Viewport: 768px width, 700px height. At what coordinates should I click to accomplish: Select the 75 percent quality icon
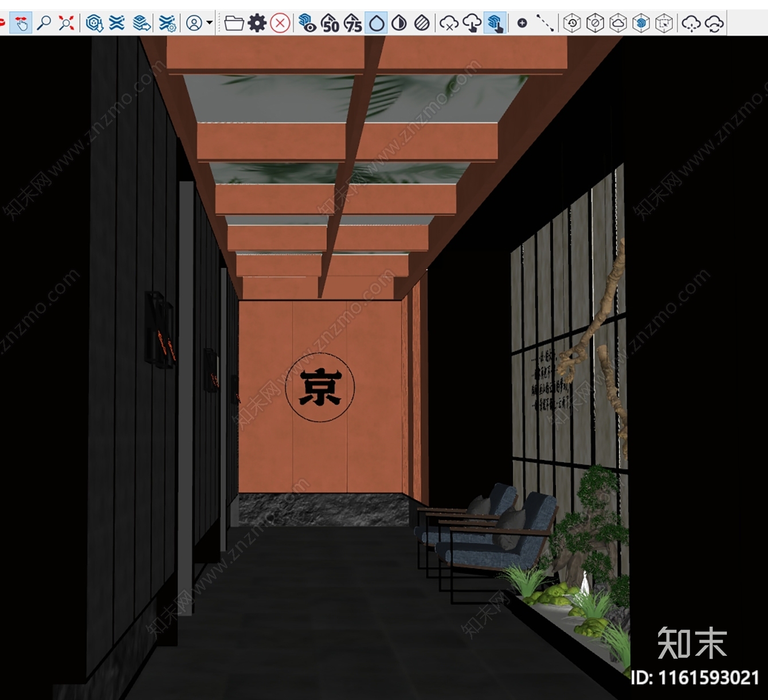click(x=353, y=23)
